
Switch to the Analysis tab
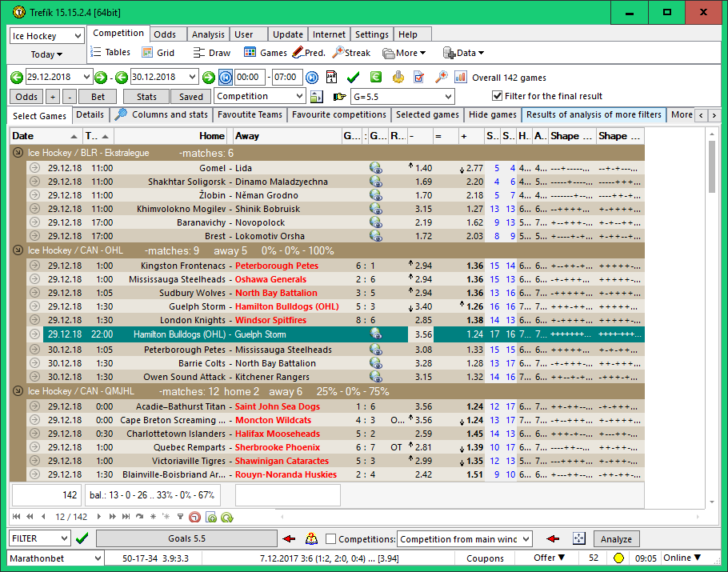click(x=208, y=34)
